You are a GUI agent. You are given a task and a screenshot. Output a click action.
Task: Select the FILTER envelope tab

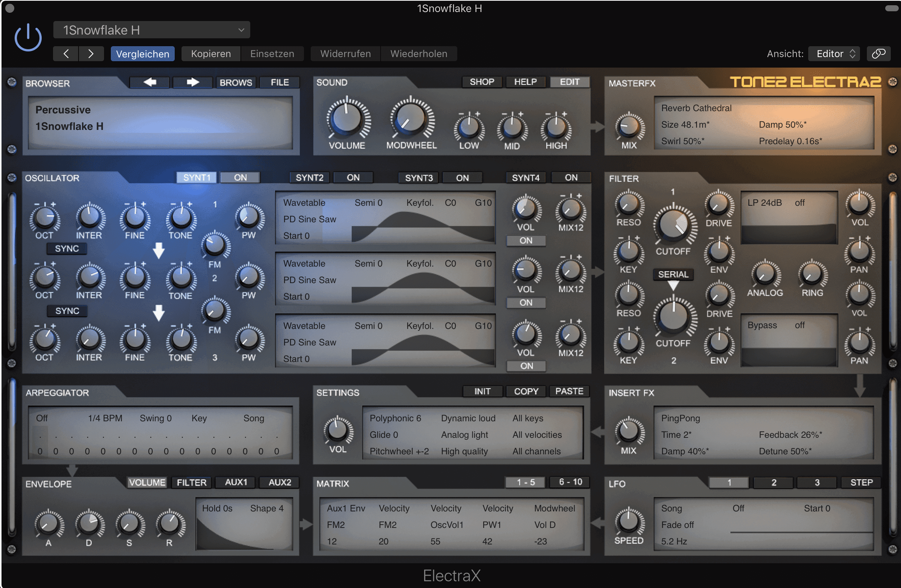(192, 482)
